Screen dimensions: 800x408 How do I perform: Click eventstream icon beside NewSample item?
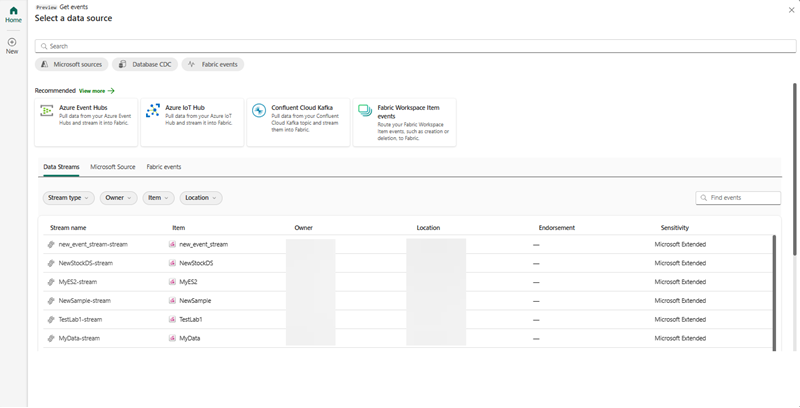pos(172,301)
